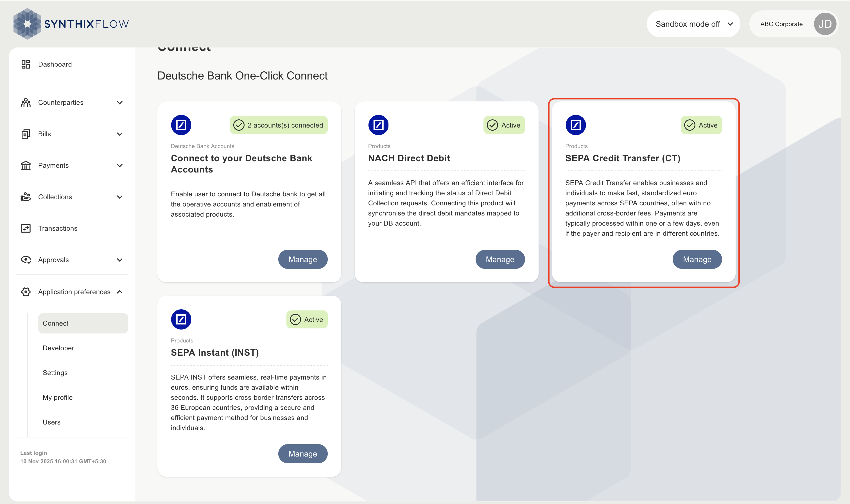This screenshot has height=504, width=850.
Task: Click the 'Deutsche Bank Accounts' card subtitle
Action: 202,146
